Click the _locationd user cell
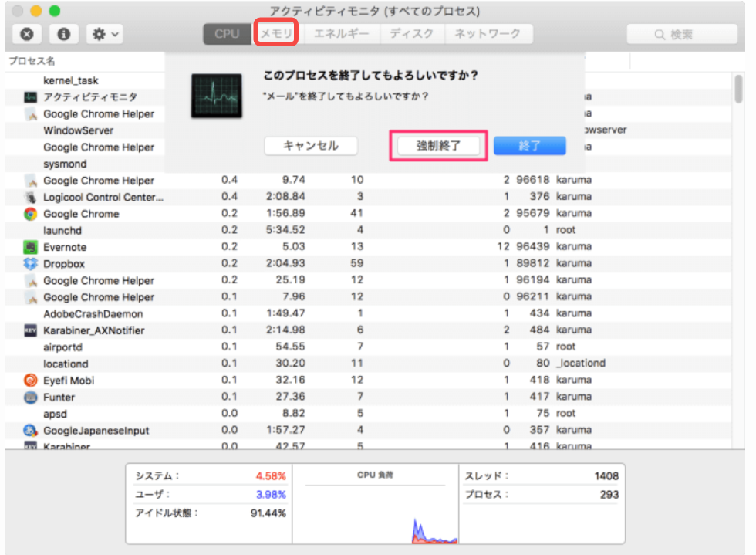This screenshot has width=756, height=555. point(581,363)
